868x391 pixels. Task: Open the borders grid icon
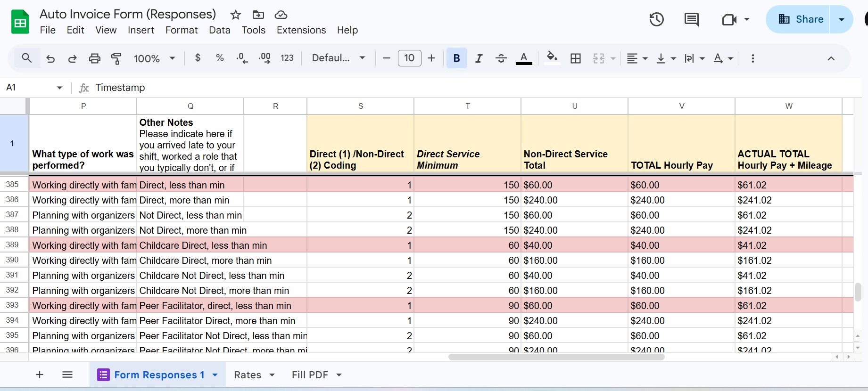click(x=576, y=58)
